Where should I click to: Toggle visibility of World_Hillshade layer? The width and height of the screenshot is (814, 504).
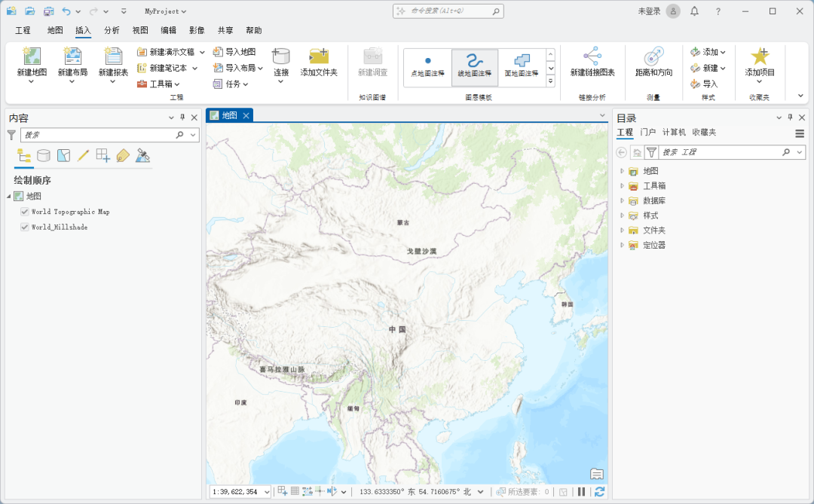(x=25, y=227)
